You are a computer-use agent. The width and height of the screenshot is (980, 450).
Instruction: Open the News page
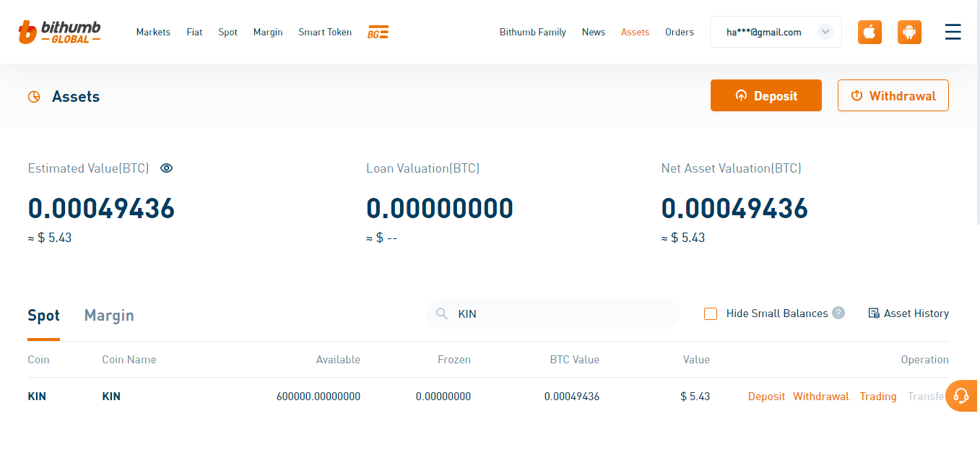click(594, 33)
